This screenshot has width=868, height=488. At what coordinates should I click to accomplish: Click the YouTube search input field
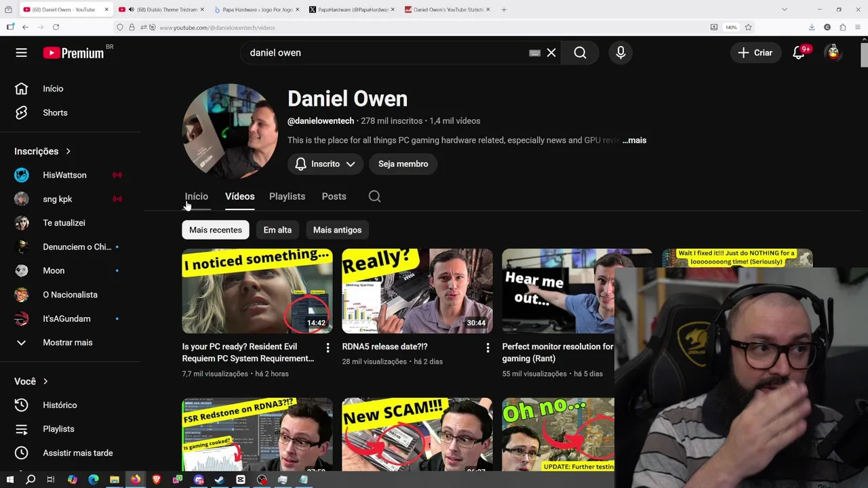387,53
